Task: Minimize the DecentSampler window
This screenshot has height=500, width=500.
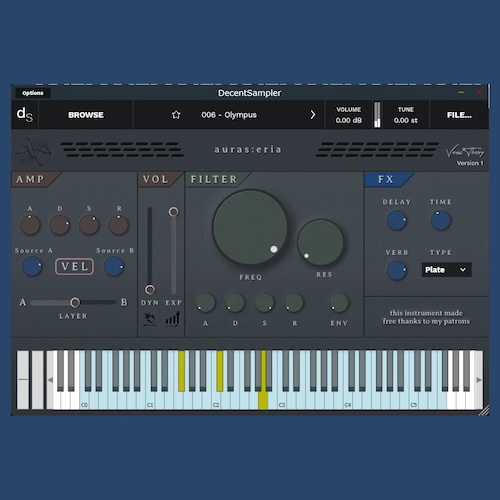Action: [461, 93]
